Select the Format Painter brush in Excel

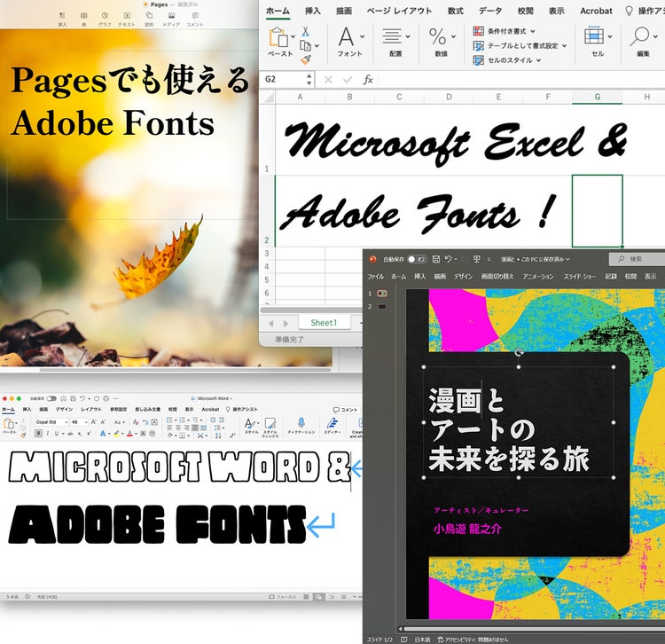(x=306, y=59)
